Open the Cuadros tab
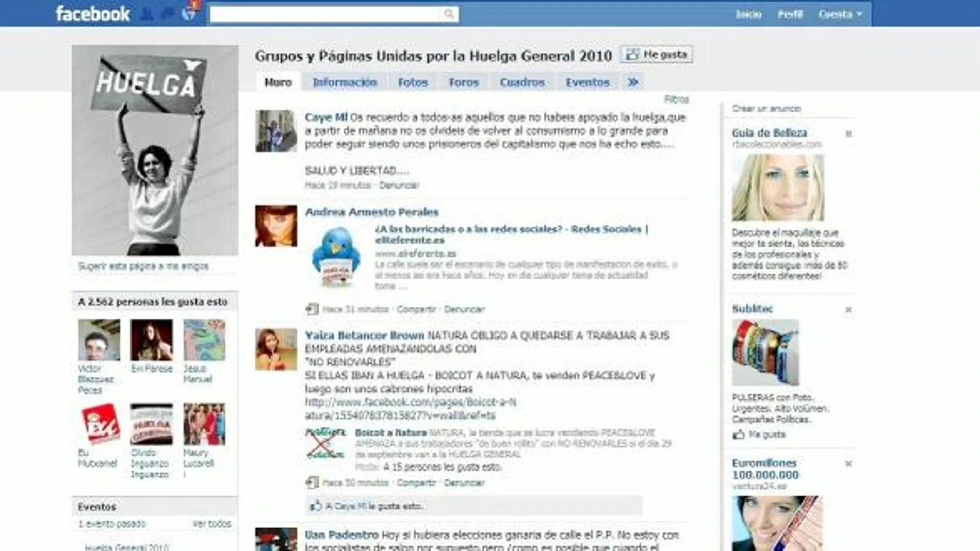The image size is (980, 551). click(522, 82)
